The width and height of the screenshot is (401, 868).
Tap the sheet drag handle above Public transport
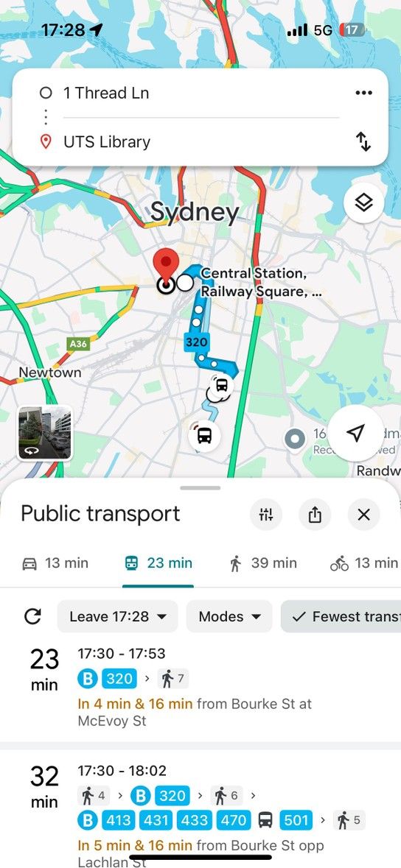point(200,487)
